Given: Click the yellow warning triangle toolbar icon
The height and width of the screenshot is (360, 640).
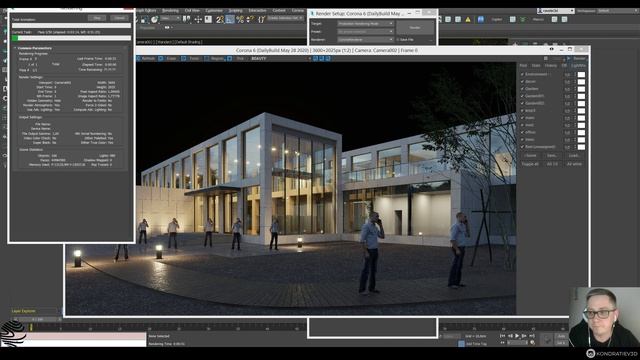Looking at the screenshot, I should 468,19.
